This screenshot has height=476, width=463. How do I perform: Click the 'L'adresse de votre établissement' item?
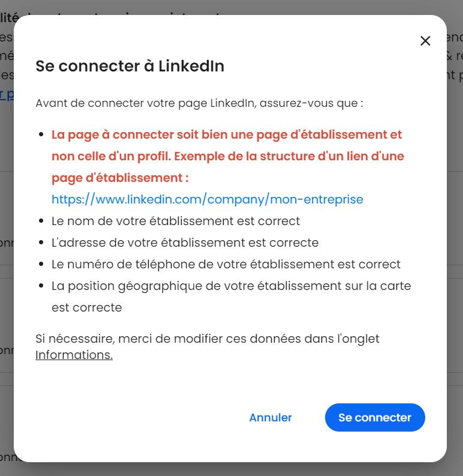(x=185, y=243)
